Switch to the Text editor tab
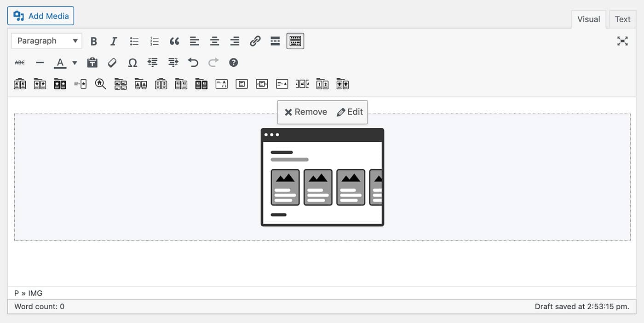This screenshot has width=644, height=323. [622, 19]
